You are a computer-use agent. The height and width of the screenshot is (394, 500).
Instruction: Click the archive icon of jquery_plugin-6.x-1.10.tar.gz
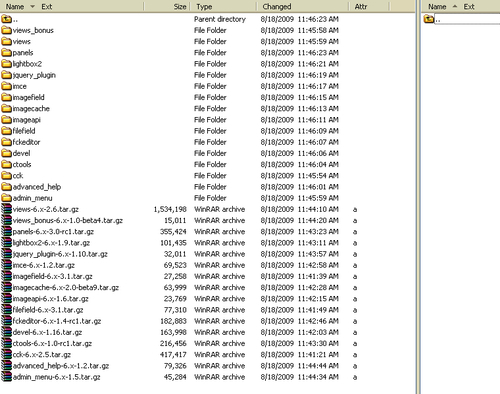point(6,254)
